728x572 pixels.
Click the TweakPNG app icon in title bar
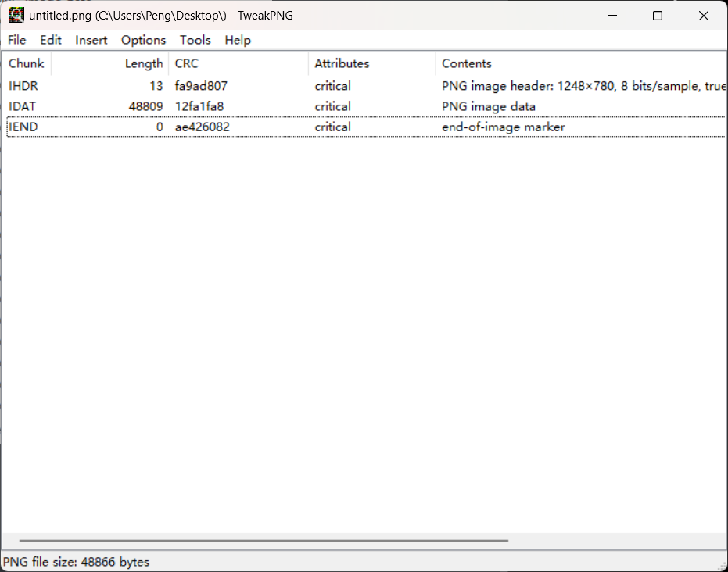tap(16, 16)
